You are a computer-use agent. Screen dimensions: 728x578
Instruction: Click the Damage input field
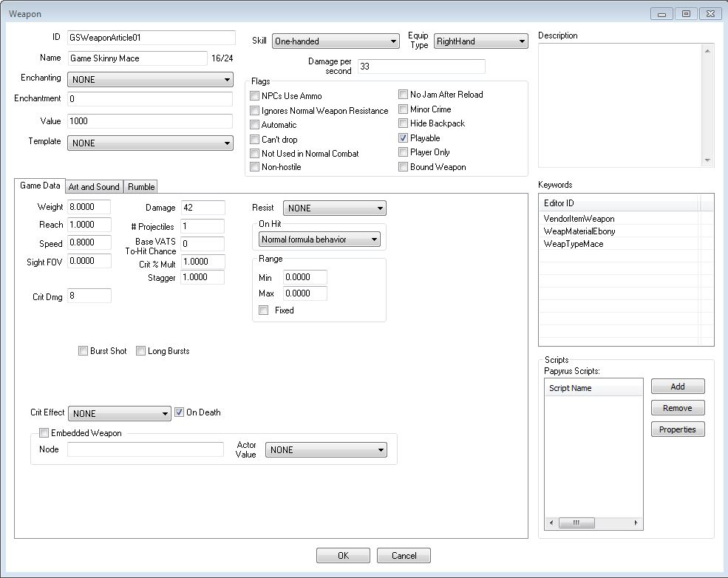point(203,208)
